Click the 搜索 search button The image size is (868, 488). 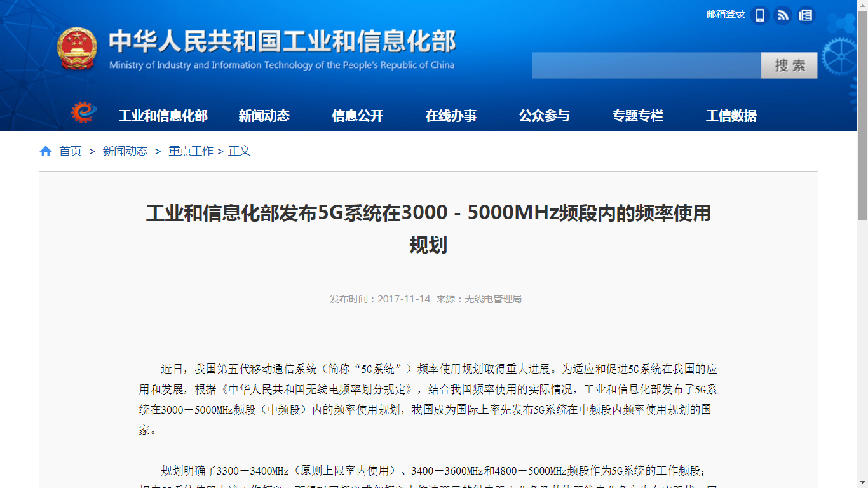(x=789, y=65)
